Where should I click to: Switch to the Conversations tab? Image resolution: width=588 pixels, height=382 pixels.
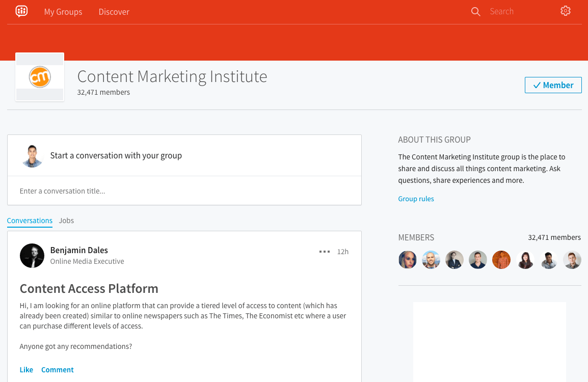coord(30,221)
